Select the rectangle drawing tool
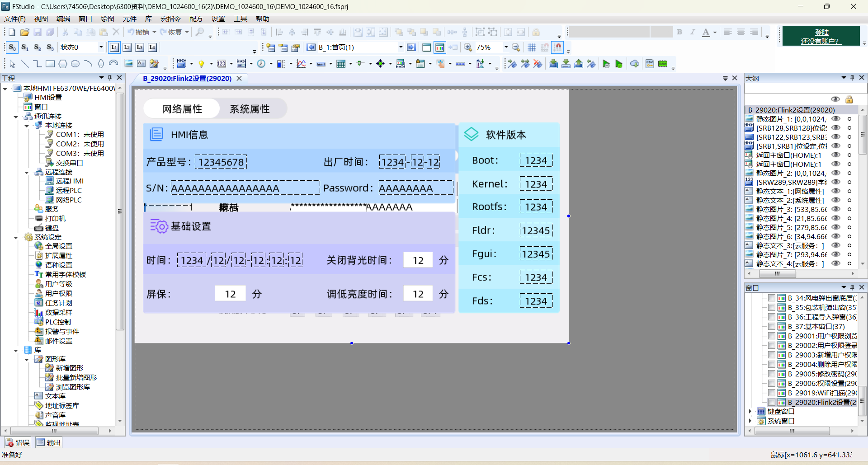The image size is (868, 465). point(50,64)
